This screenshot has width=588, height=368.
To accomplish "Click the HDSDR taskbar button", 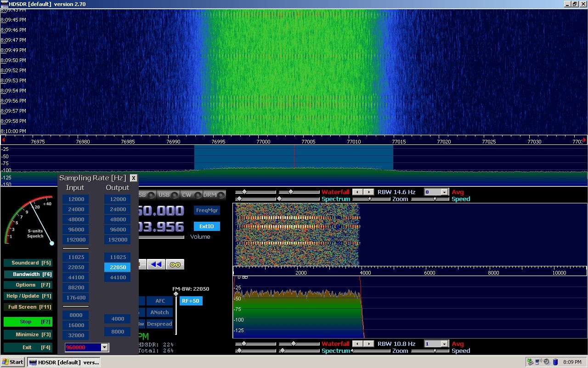I will point(63,362).
